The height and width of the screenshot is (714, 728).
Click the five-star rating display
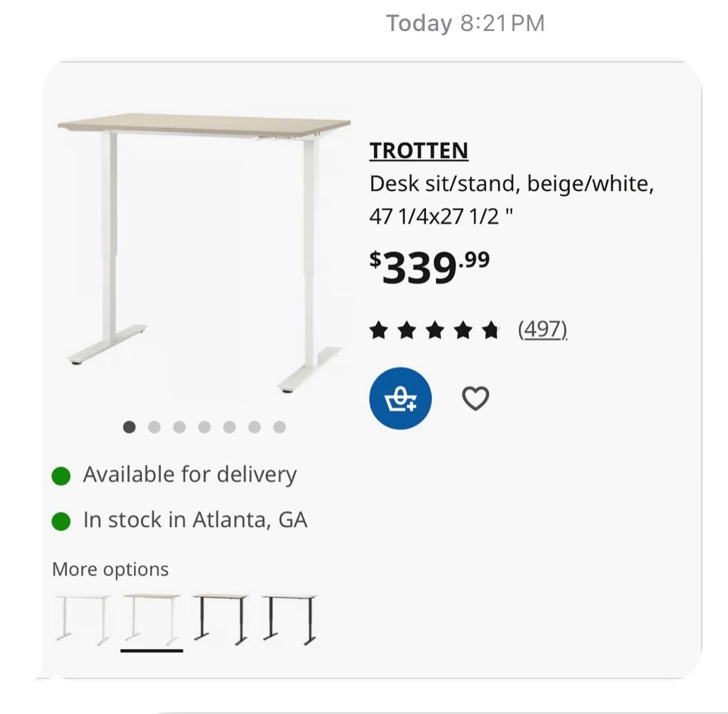coord(434,329)
